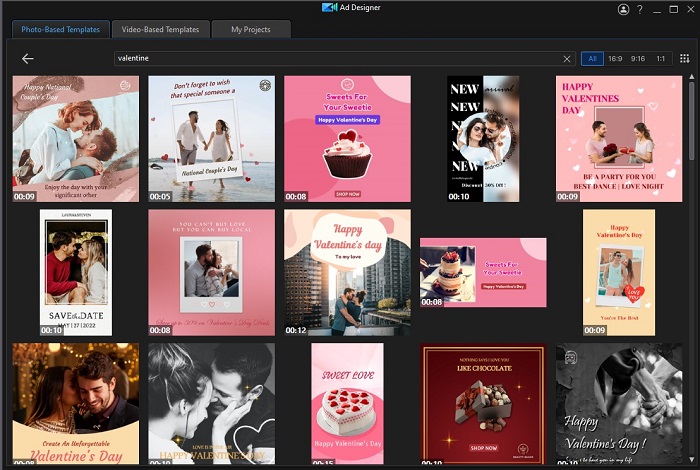Pick the Be A Party For You template
700x470 pixels.
point(619,139)
